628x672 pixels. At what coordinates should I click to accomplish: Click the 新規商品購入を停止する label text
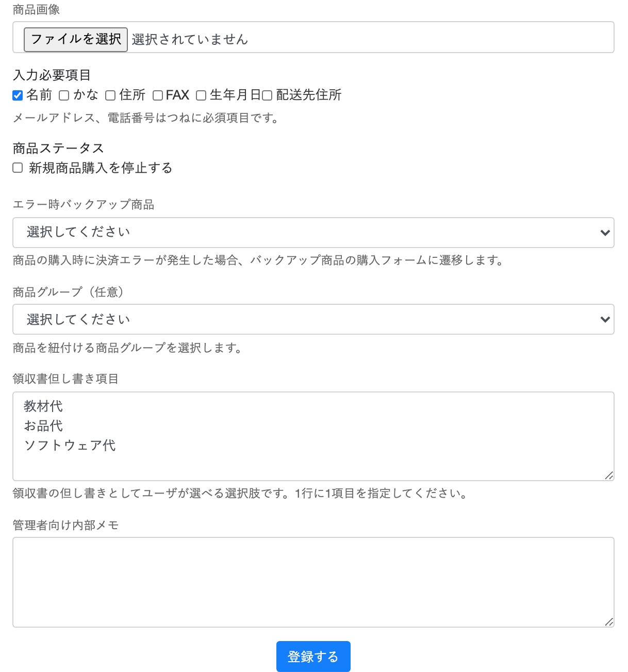coord(101,168)
